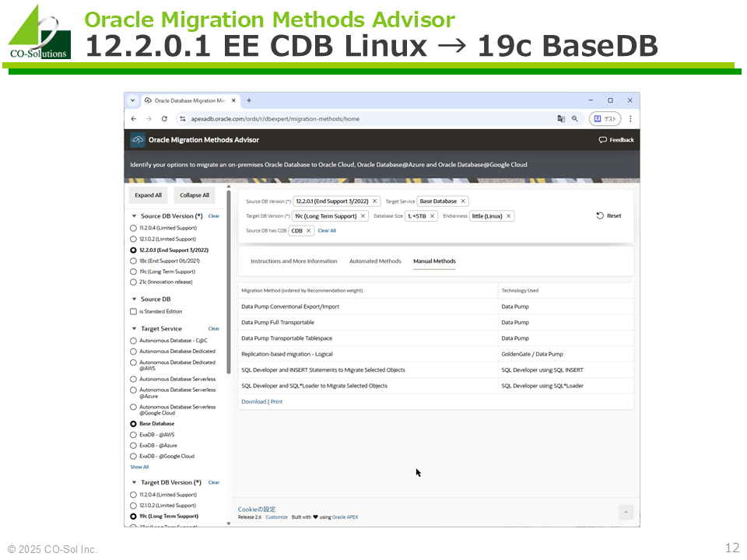Select source version 12.2.0.1 (End Support 3/2022)

[x=133, y=250]
